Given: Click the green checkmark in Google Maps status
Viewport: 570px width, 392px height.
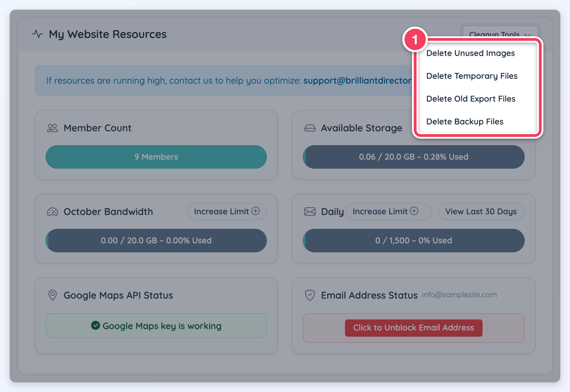Looking at the screenshot, I should point(95,325).
